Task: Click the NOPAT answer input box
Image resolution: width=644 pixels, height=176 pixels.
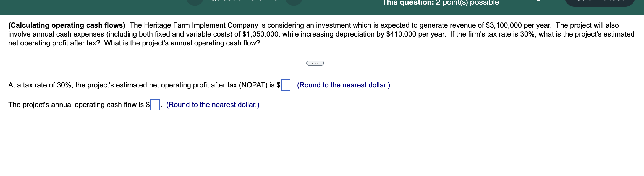Action: tap(286, 84)
